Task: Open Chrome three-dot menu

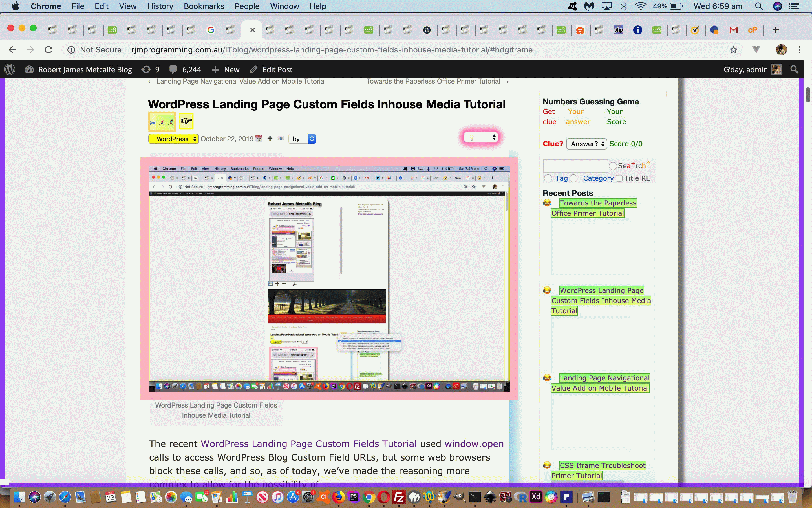Action: [800, 50]
